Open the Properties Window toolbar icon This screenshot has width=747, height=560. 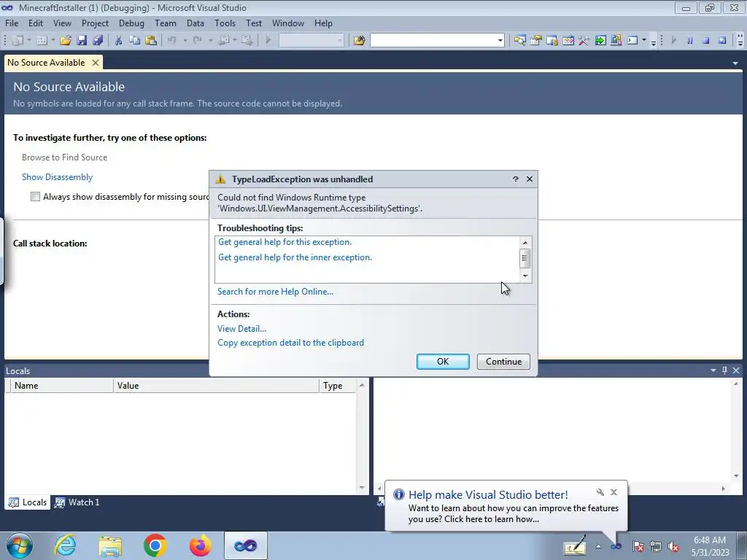[x=536, y=41]
